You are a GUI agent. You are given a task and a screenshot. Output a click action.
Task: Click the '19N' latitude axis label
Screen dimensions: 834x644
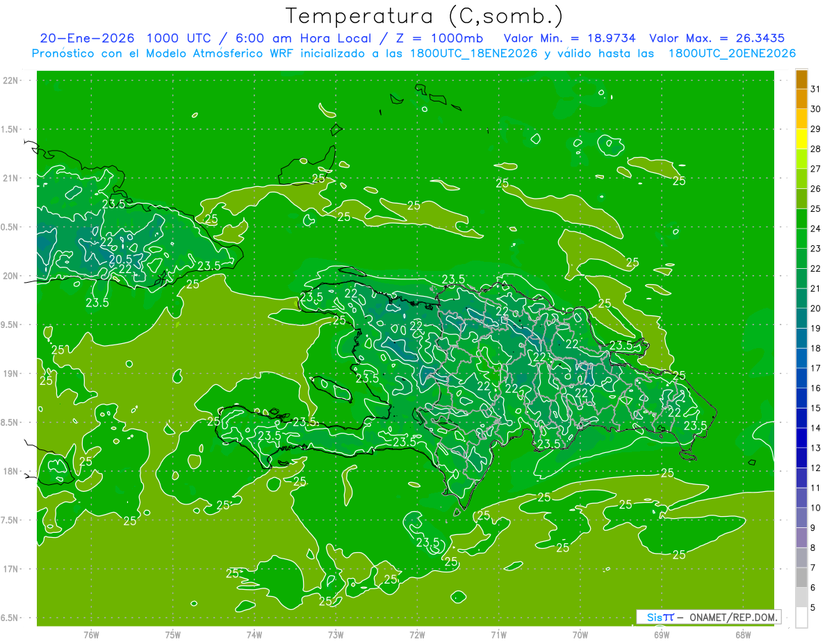pyautogui.click(x=10, y=373)
